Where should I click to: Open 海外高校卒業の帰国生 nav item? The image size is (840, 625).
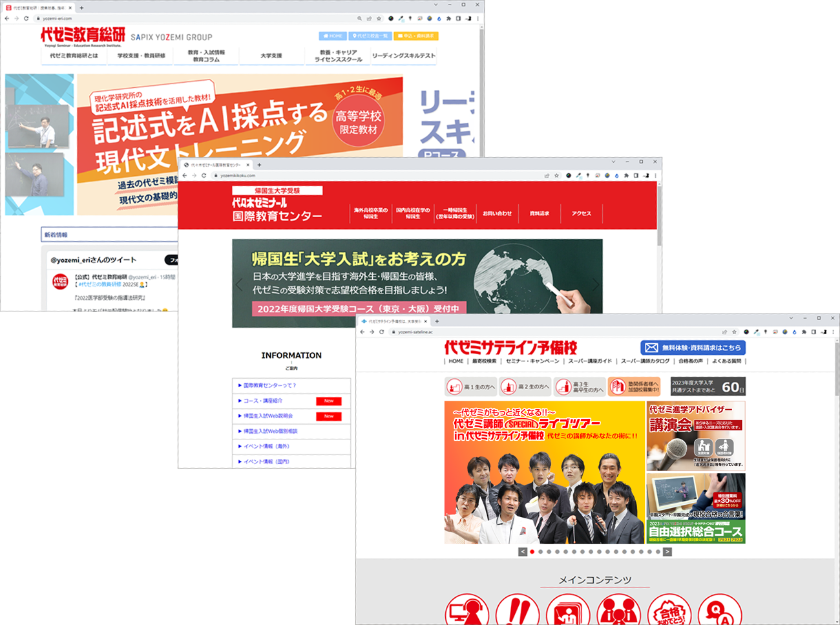(x=370, y=213)
